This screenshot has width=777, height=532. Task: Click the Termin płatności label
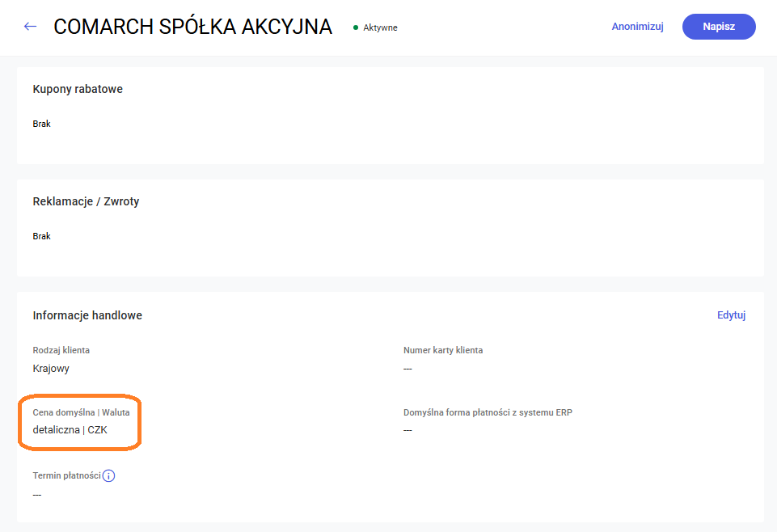[66, 475]
